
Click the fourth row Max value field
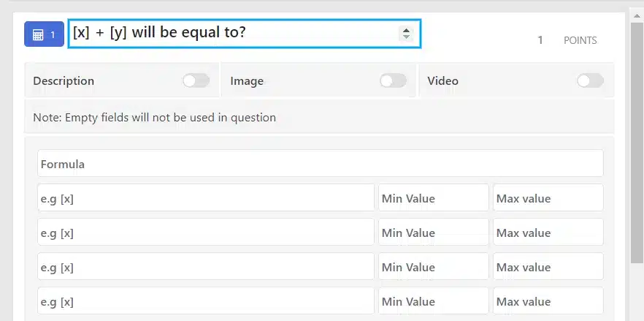point(548,301)
